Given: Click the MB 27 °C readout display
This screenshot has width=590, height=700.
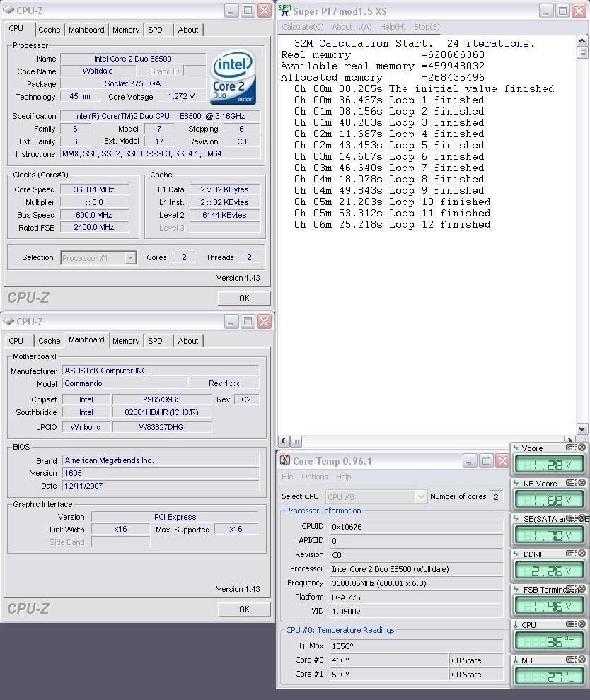Looking at the screenshot, I should tap(549, 677).
